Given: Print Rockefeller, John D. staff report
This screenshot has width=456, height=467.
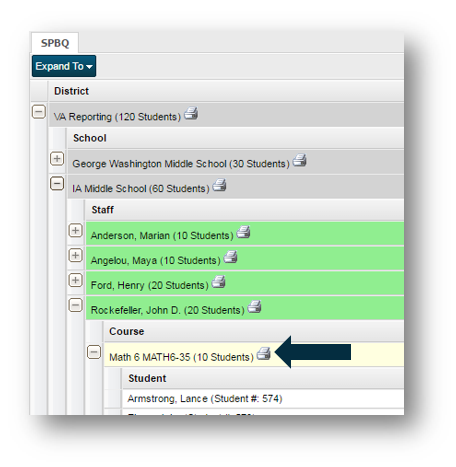Looking at the screenshot, I should pos(255,307).
